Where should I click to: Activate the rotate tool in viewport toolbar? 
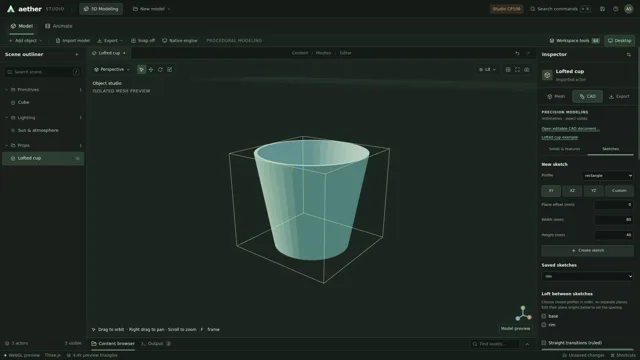pos(160,69)
